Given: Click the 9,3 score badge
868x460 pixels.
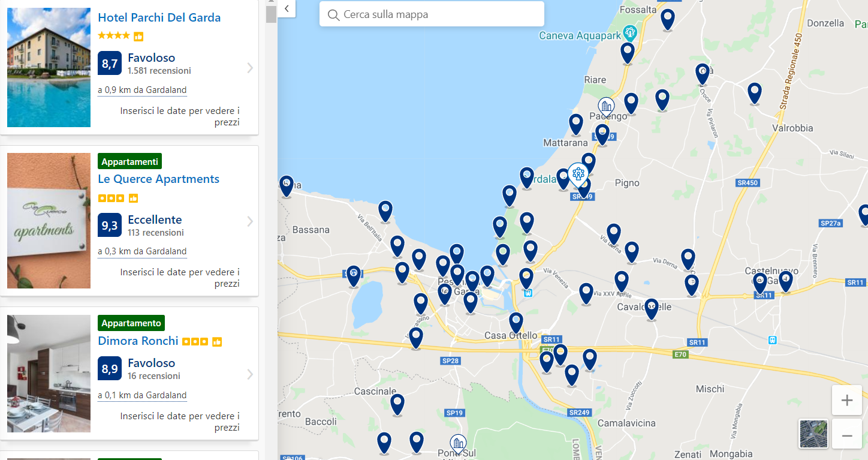Looking at the screenshot, I should click(110, 226).
